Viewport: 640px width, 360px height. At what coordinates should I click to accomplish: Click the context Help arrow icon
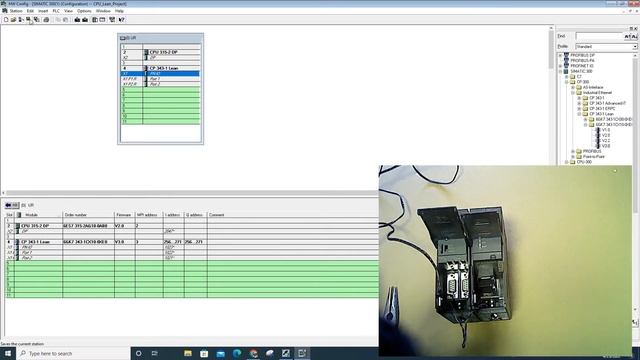[x=122, y=20]
